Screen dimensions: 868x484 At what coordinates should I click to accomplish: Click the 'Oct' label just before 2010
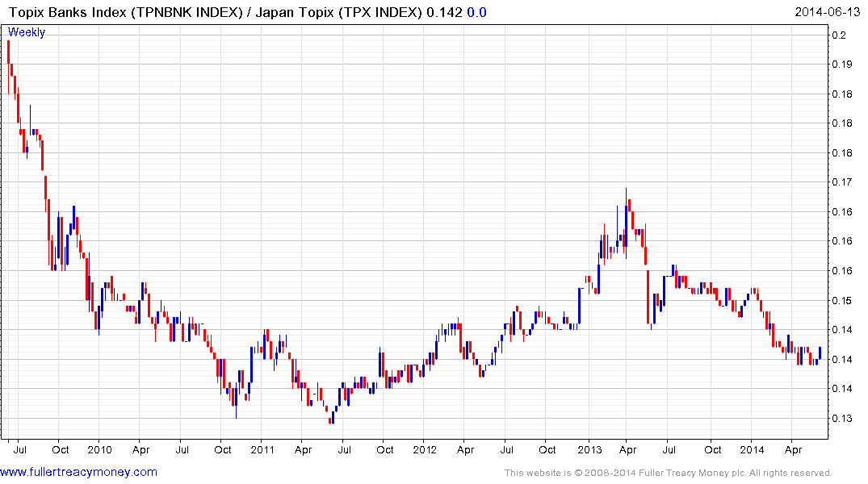61,449
